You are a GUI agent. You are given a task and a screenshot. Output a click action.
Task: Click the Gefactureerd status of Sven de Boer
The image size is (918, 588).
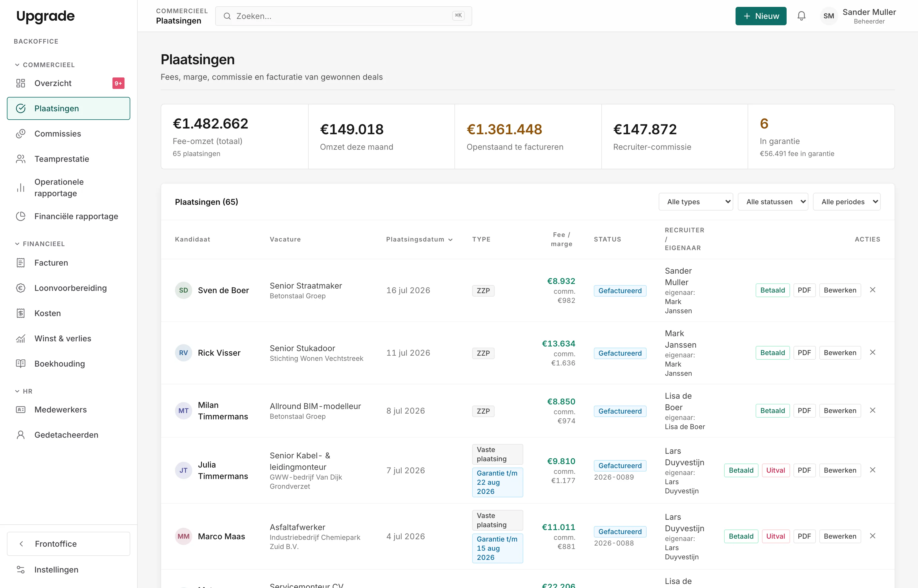(x=620, y=291)
